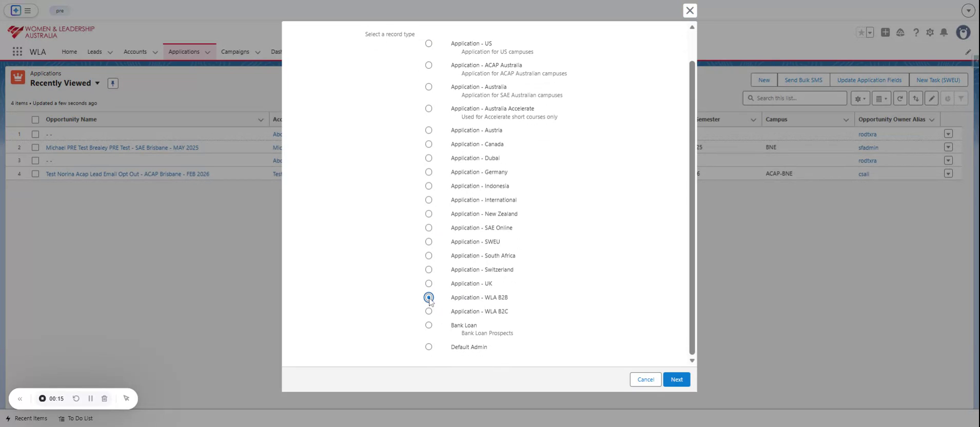Open the App Launcher grid icon
This screenshot has width=980, height=427.
coord(17,51)
